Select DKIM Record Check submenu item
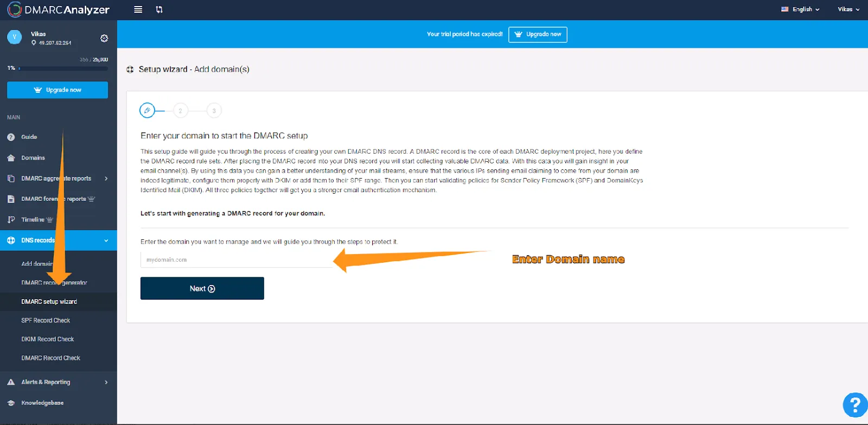 click(x=59, y=339)
